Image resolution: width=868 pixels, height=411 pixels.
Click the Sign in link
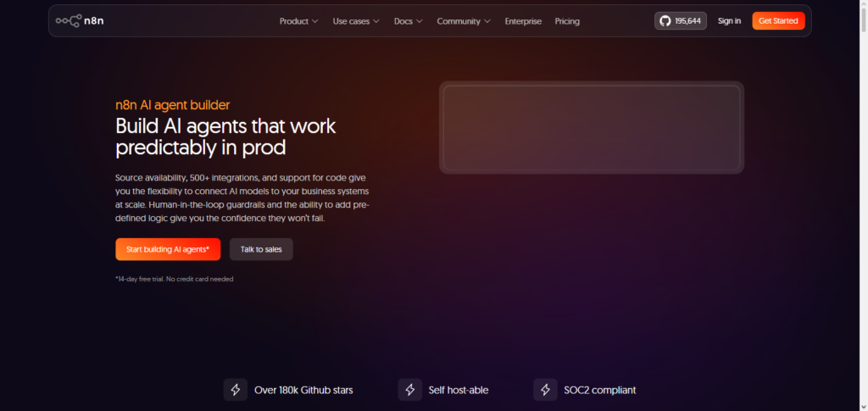click(x=729, y=21)
